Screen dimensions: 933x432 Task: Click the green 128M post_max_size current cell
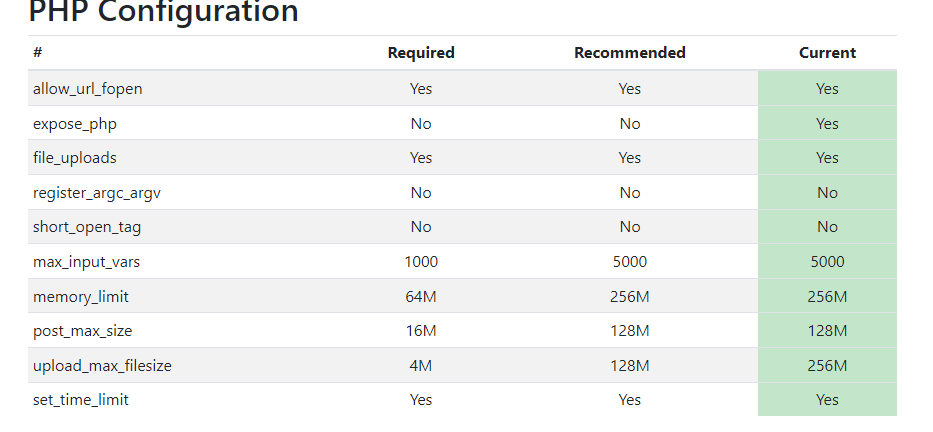[x=827, y=330]
